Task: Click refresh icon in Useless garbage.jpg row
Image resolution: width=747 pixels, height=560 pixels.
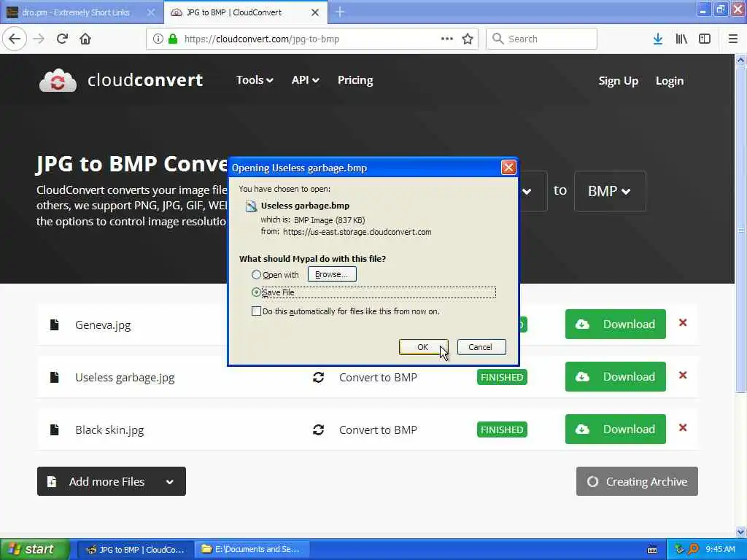Action: pyautogui.click(x=318, y=377)
